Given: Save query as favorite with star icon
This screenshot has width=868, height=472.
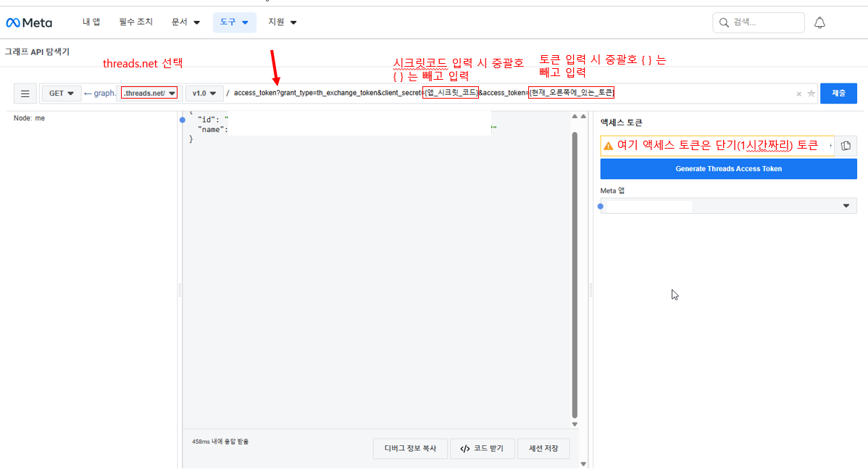Looking at the screenshot, I should pyautogui.click(x=811, y=94).
